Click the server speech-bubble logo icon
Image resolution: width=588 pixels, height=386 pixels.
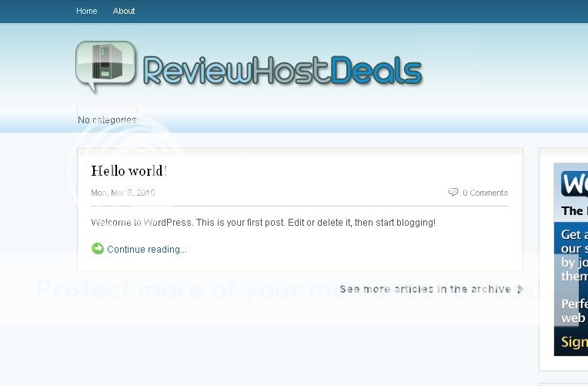[x=105, y=66]
